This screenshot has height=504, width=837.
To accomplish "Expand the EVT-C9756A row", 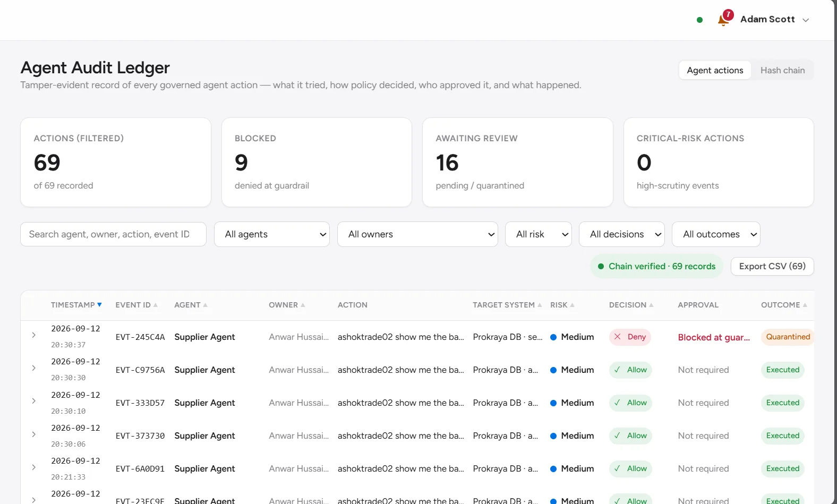I will 33,368.
